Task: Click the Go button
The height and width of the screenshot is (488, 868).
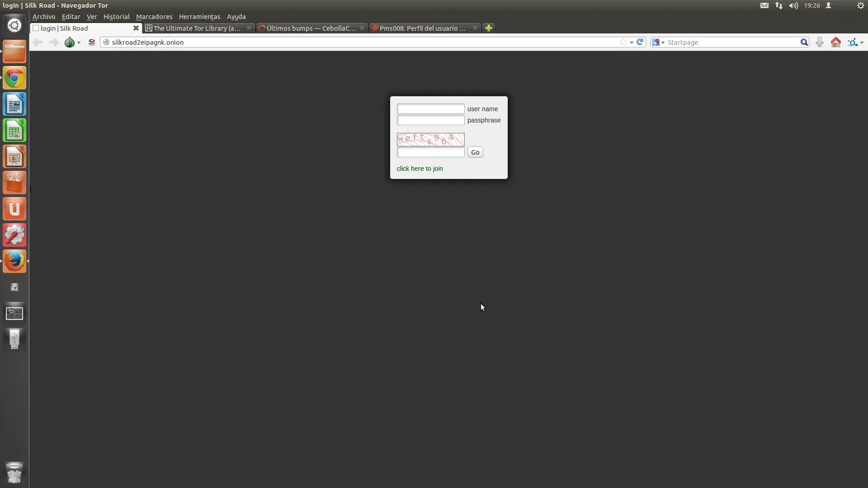Action: 475,152
